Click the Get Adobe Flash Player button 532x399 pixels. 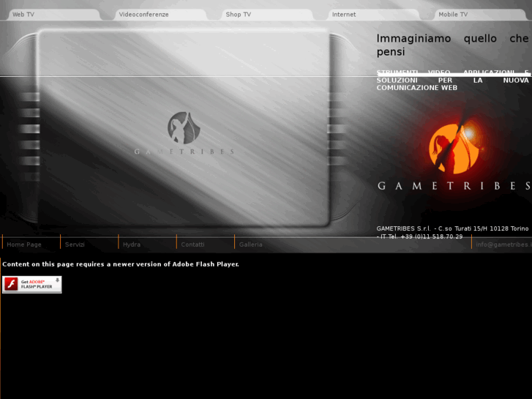point(32,284)
